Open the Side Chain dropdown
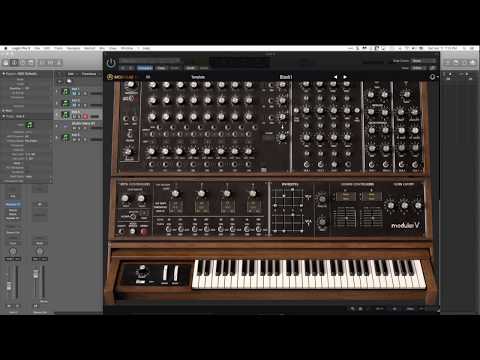480x360 pixels. pyautogui.click(x=424, y=61)
